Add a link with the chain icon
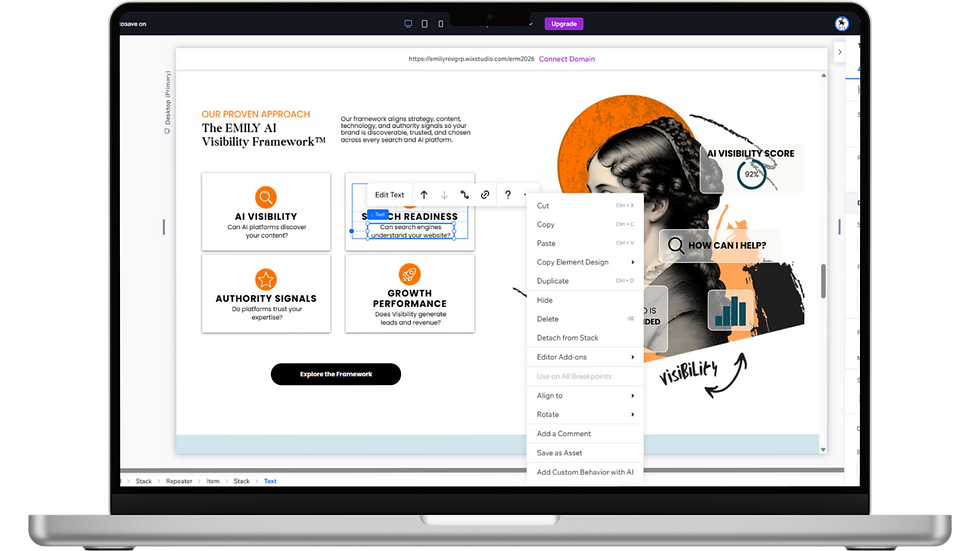The width and height of the screenshot is (980, 551). point(485,195)
